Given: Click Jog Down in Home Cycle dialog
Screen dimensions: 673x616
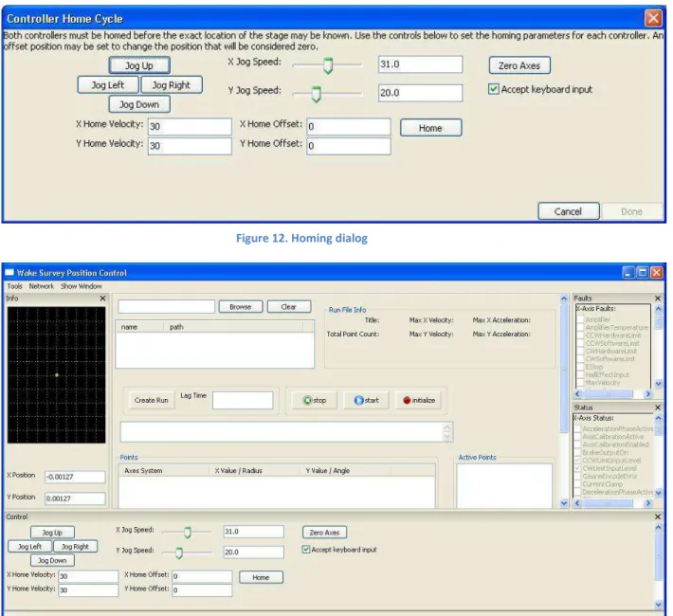Looking at the screenshot, I should pos(139,104).
